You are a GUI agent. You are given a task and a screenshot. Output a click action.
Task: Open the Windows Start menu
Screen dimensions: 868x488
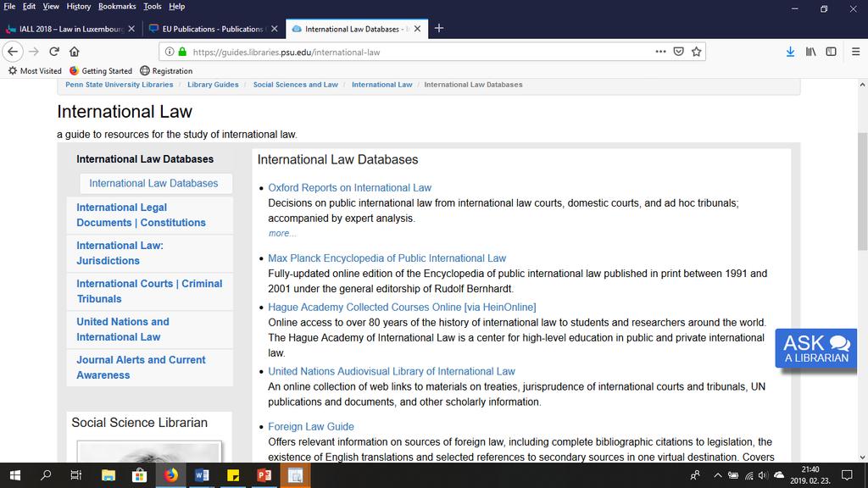(x=15, y=475)
